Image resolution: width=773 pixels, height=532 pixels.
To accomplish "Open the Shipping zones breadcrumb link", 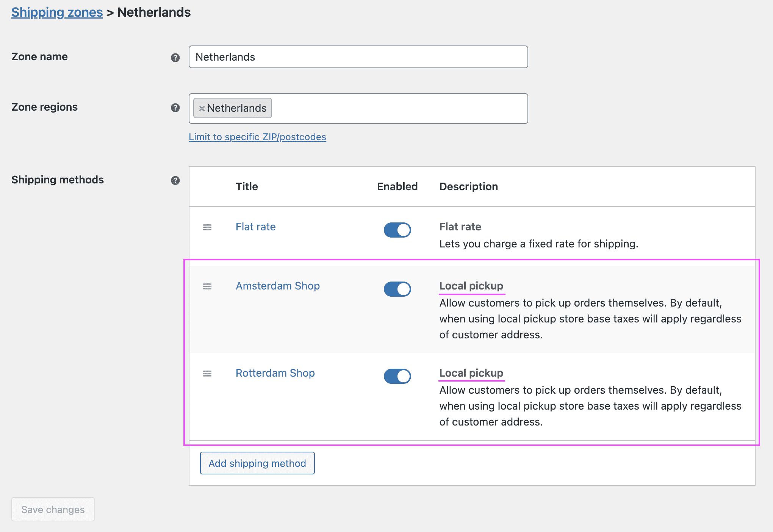I will coord(57,13).
